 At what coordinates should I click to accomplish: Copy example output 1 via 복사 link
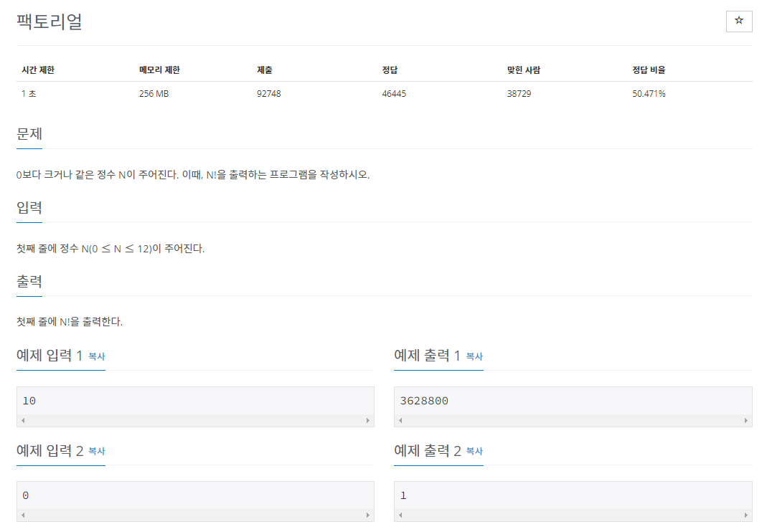474,356
